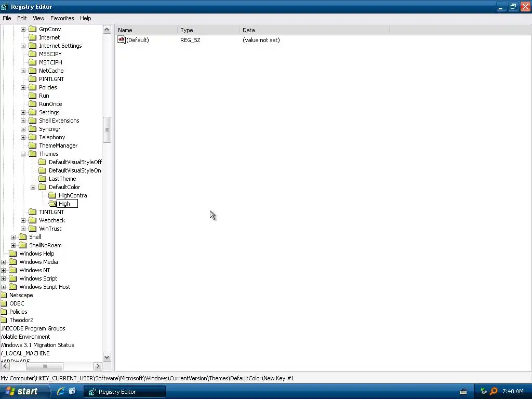Expand the Telephony key
Screen dimensions: 532x399
[23, 137]
